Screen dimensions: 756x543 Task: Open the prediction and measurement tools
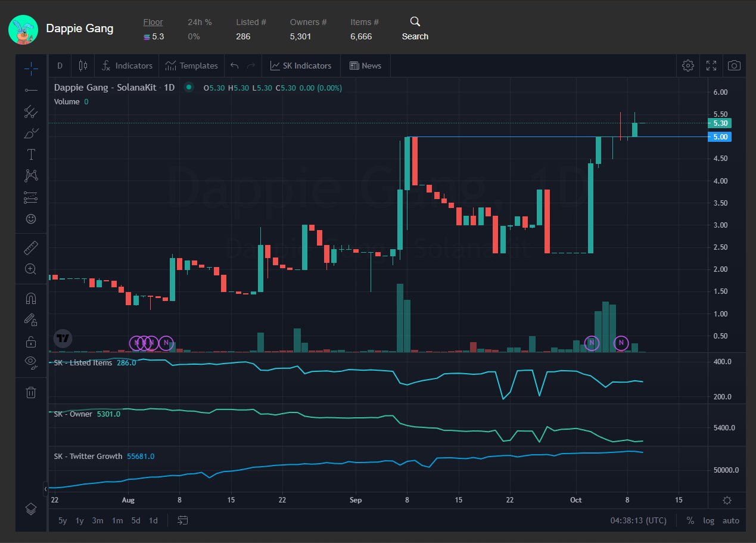pos(31,197)
